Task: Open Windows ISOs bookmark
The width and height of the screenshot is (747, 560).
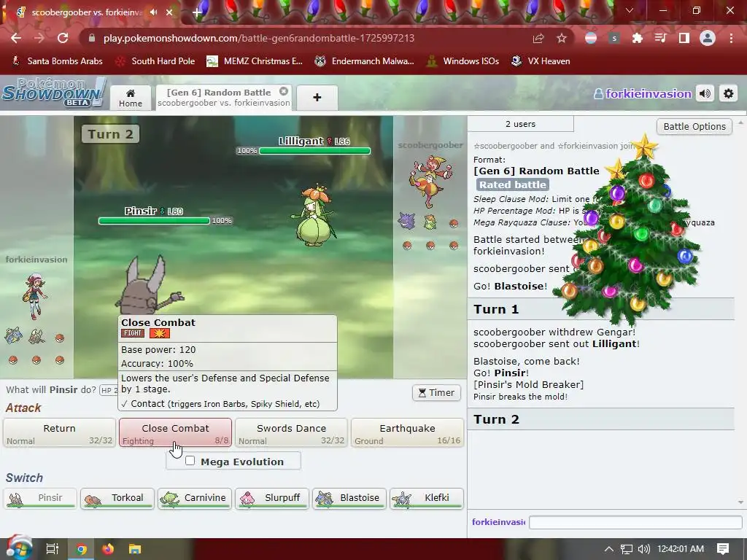Action: click(463, 61)
